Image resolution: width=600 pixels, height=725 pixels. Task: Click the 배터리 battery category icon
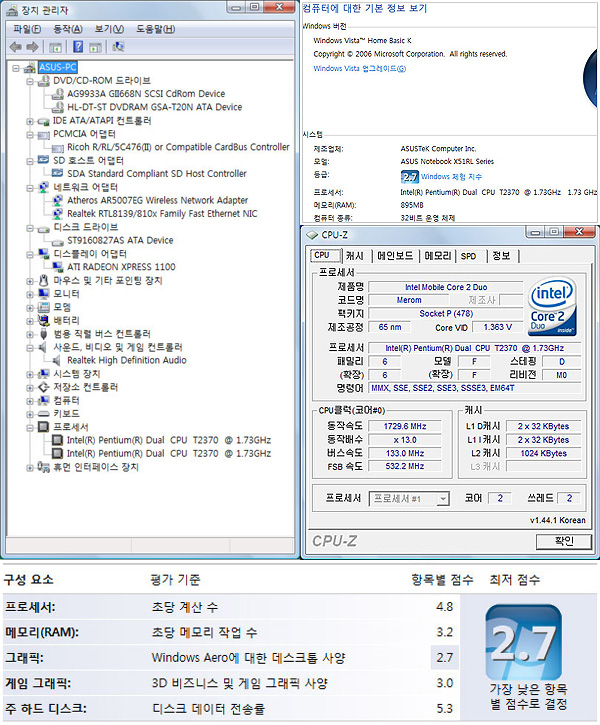click(43, 320)
